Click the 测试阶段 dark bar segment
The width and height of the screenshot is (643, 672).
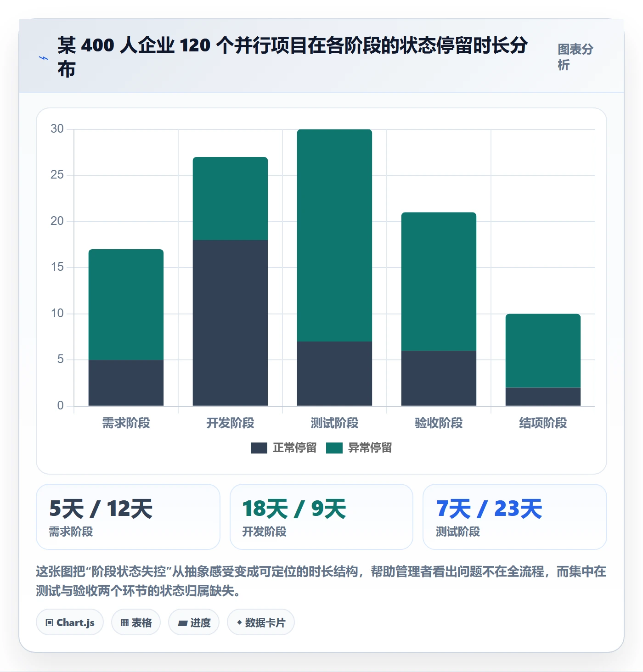[334, 374]
